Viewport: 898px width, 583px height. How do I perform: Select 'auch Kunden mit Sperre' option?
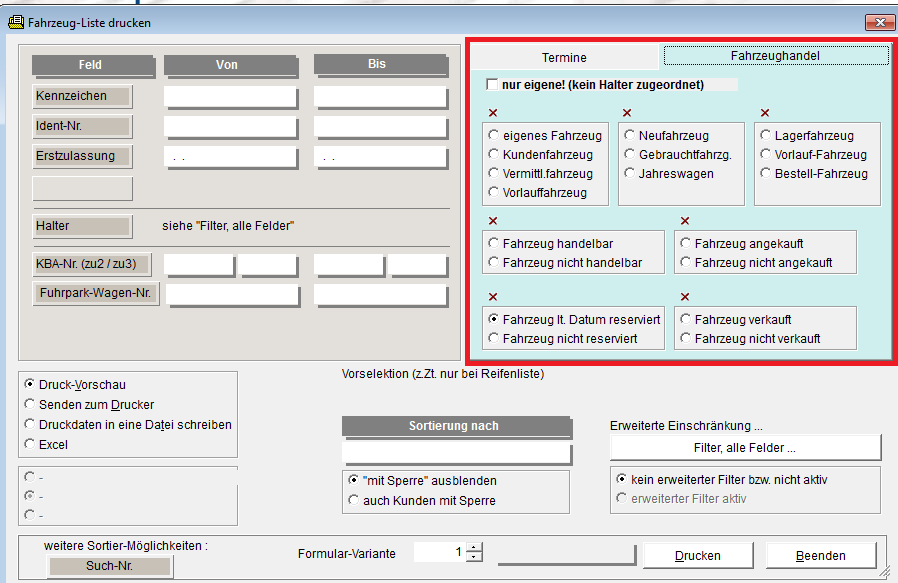coord(354,500)
